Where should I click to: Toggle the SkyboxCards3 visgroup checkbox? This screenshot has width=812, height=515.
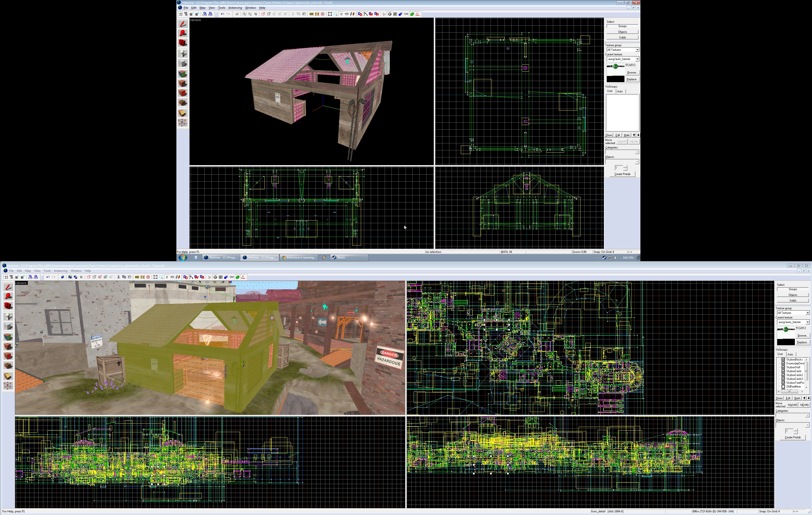click(783, 379)
